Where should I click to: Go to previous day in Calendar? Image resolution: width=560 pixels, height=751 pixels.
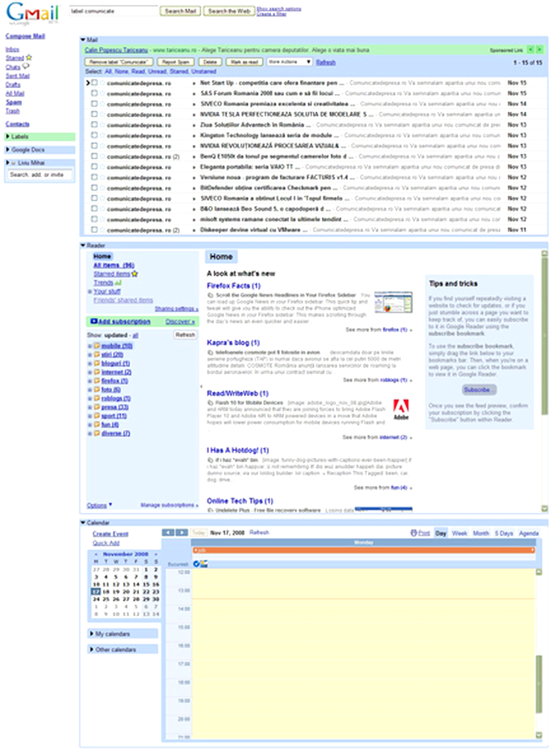pyautogui.click(x=168, y=532)
